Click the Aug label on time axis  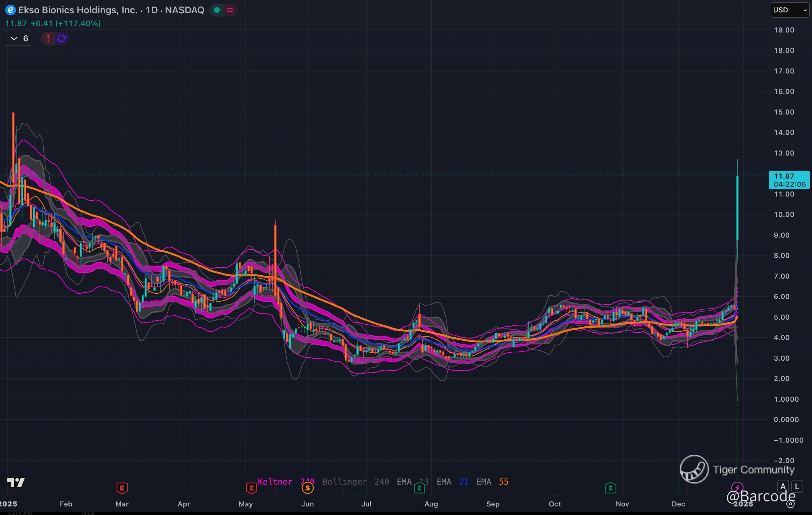431,504
